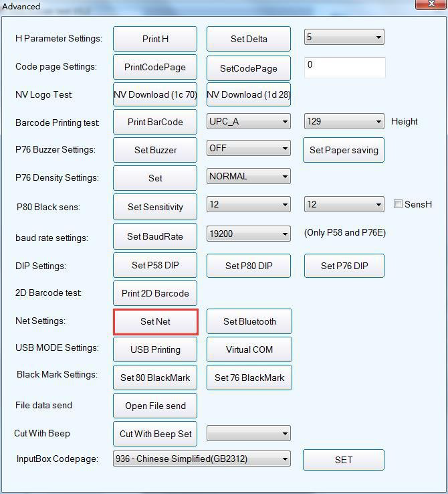
Task: Open the H parameter delta dropdown showing 5
Action: [x=344, y=37]
